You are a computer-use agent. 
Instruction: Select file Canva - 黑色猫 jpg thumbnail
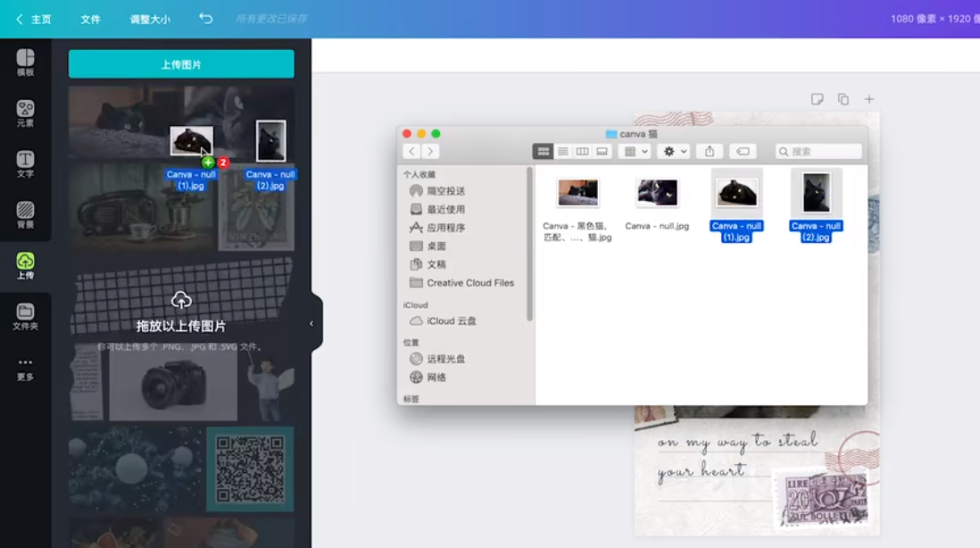(x=577, y=193)
